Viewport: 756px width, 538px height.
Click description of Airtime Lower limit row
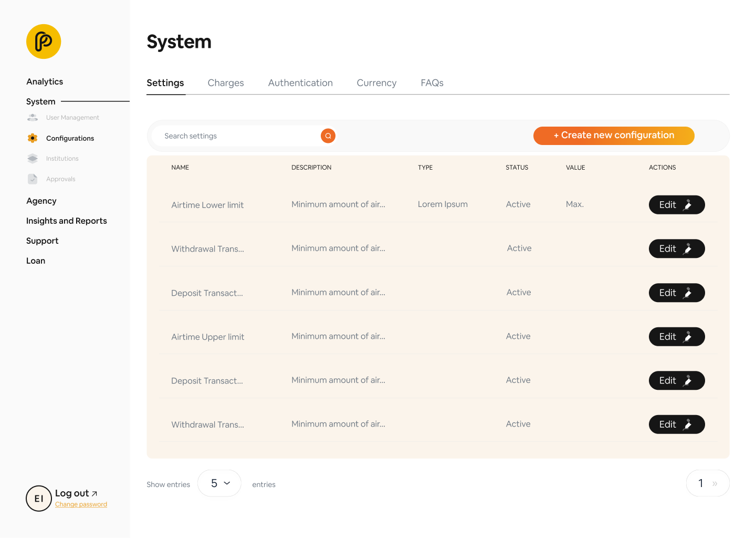[339, 204]
